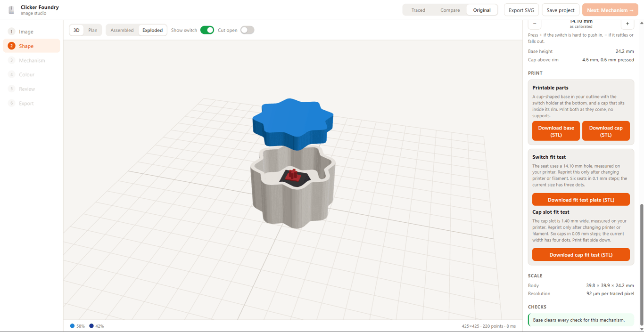The height and width of the screenshot is (332, 644).
Task: Click the scrollbar down arrow
Action: [x=642, y=329]
